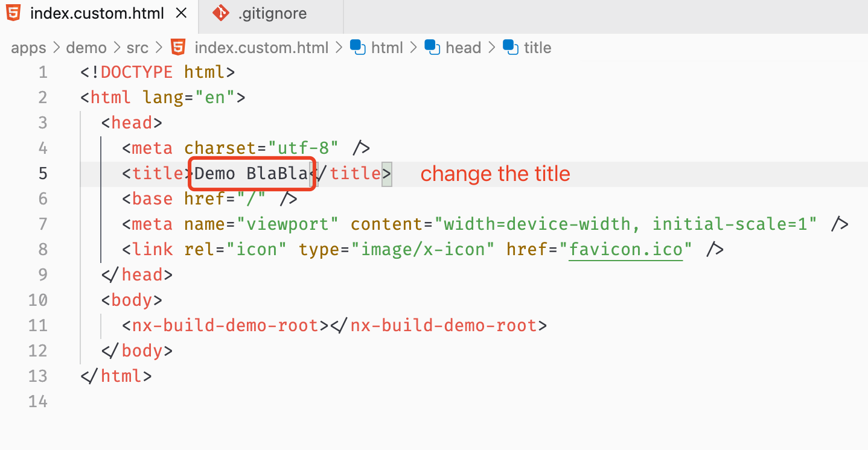868x450 pixels.
Task: Open the demo breadcrumb dropdown
Action: pyautogui.click(x=86, y=47)
